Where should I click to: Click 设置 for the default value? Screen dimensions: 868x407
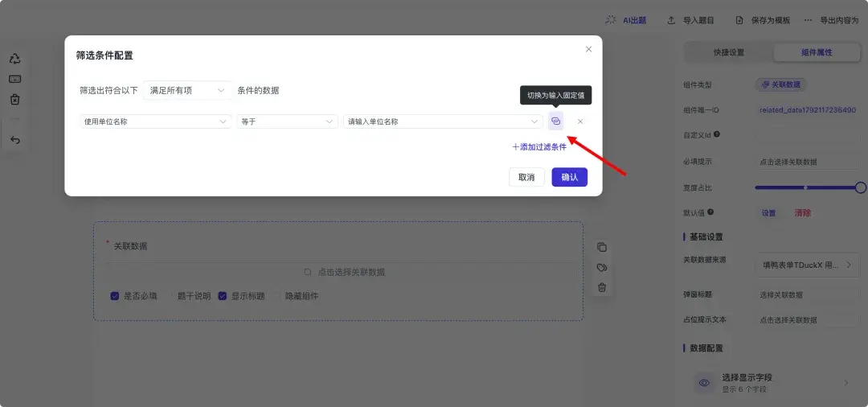pyautogui.click(x=768, y=212)
